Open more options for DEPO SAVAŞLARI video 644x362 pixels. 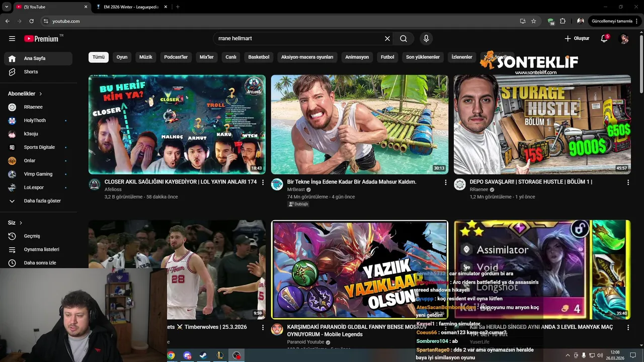(628, 182)
